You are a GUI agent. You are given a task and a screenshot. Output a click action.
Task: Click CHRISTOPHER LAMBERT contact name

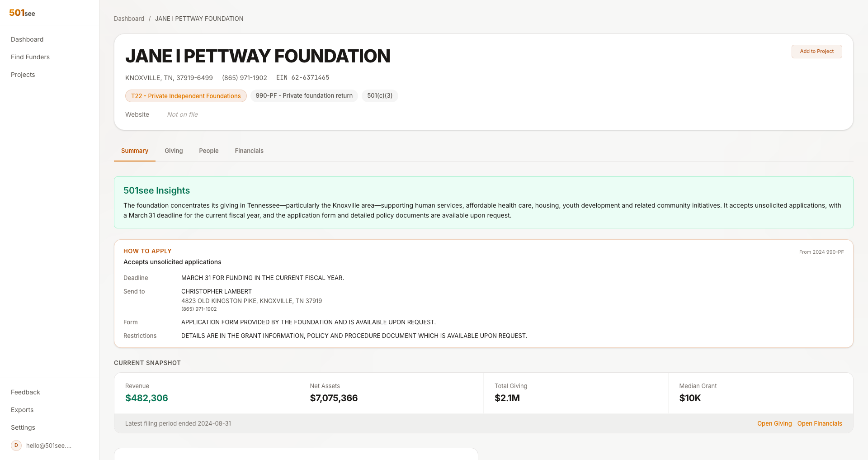217,292
